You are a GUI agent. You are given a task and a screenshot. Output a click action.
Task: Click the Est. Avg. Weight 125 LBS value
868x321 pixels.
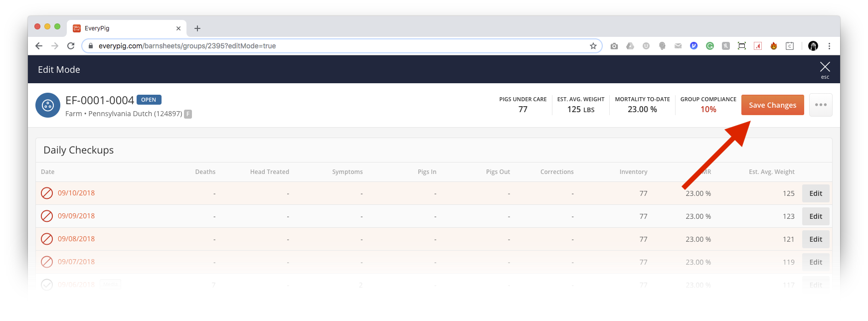(581, 110)
